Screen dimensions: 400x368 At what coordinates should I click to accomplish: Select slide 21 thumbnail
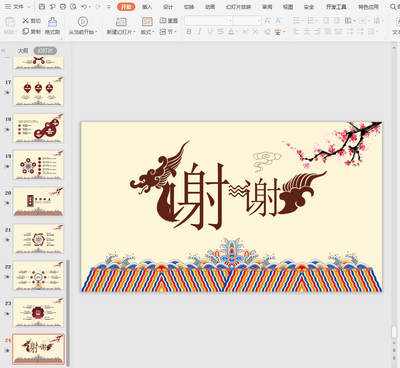click(38, 239)
